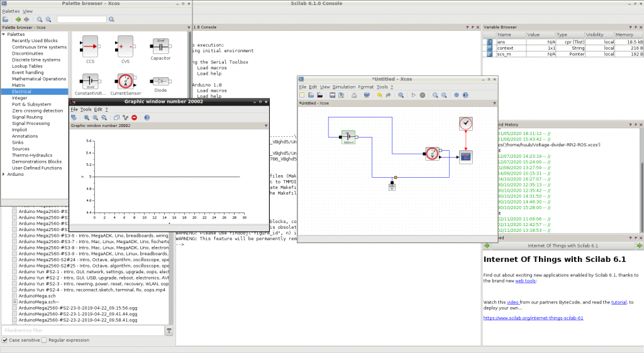Open the 'tutorial' link in news feed
The width and height of the screenshot is (644, 353).
(x=619, y=302)
